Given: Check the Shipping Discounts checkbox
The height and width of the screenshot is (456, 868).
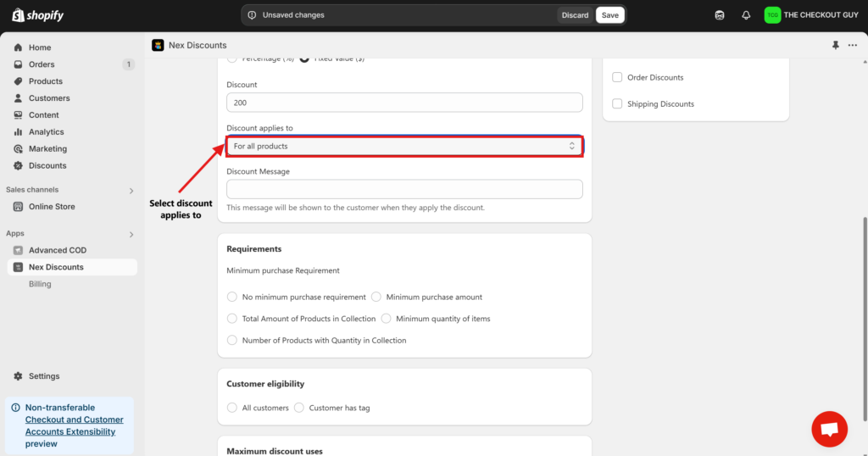Looking at the screenshot, I should 617,104.
